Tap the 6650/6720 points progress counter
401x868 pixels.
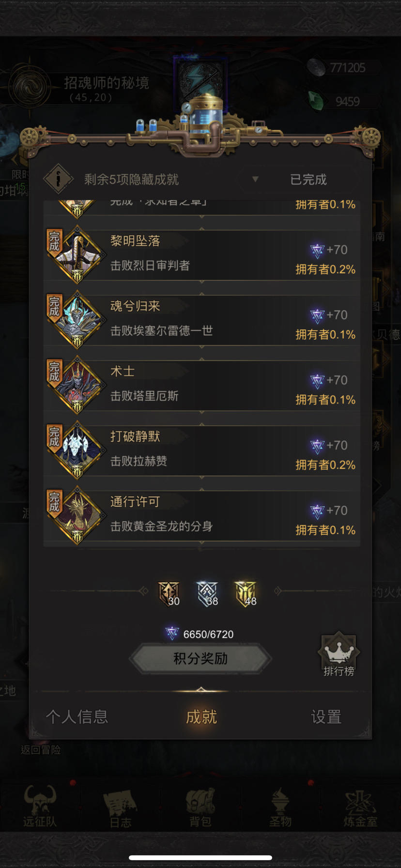pyautogui.click(x=200, y=634)
